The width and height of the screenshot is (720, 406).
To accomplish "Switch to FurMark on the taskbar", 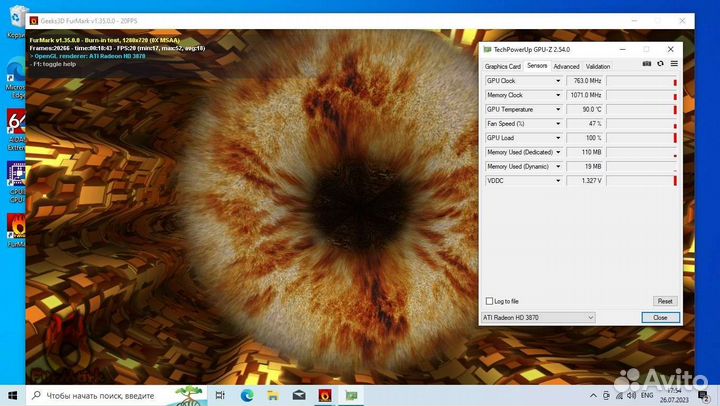I will tap(325, 395).
